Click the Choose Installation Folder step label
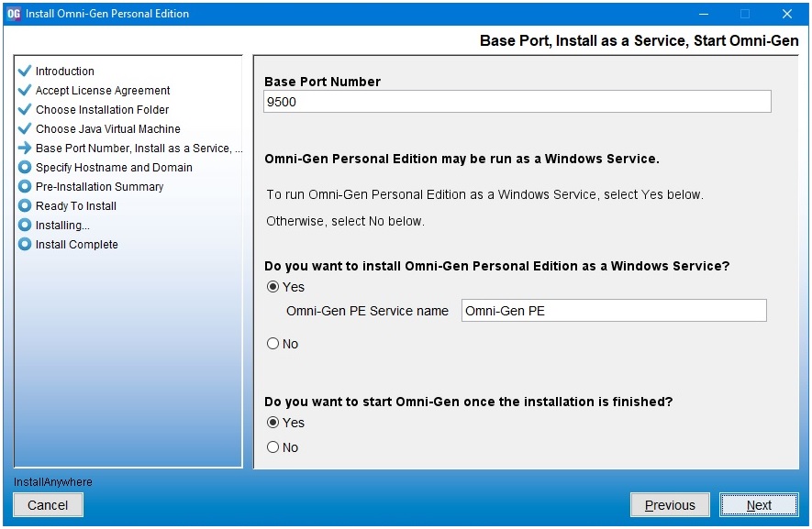The width and height of the screenshot is (812, 529). coord(102,109)
